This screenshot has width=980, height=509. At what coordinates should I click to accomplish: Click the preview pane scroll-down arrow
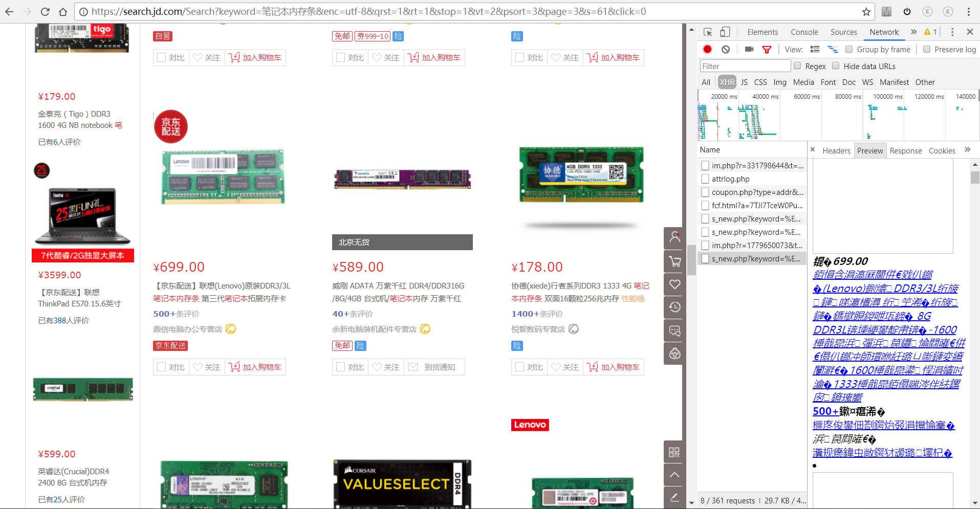click(975, 503)
